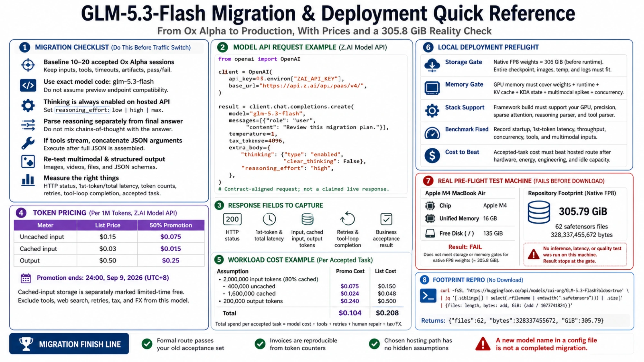
Task: Click the clock icon for 1st-token latency
Action: 269,219
